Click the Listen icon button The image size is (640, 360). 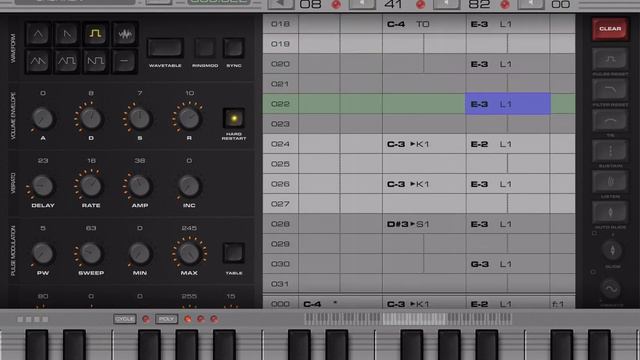[x=610, y=182]
